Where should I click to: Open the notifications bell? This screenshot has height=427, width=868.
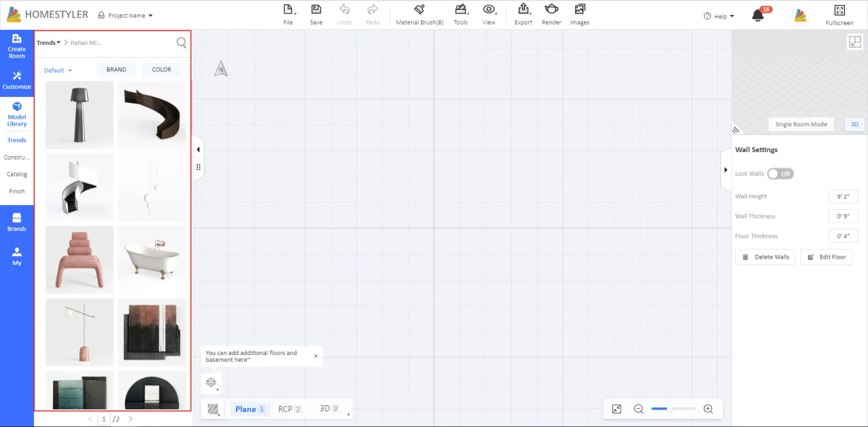coord(758,16)
